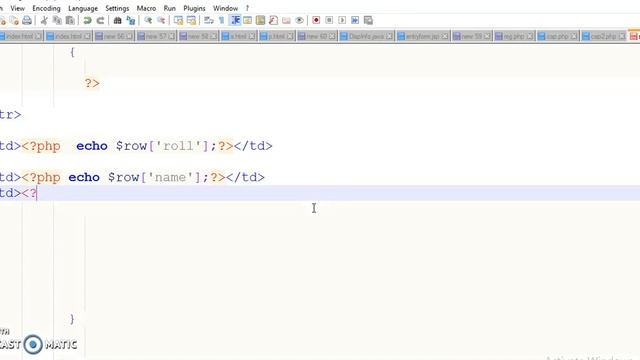
Task: Open the User Defined Language icon
Action: pyautogui.click(x=247, y=20)
